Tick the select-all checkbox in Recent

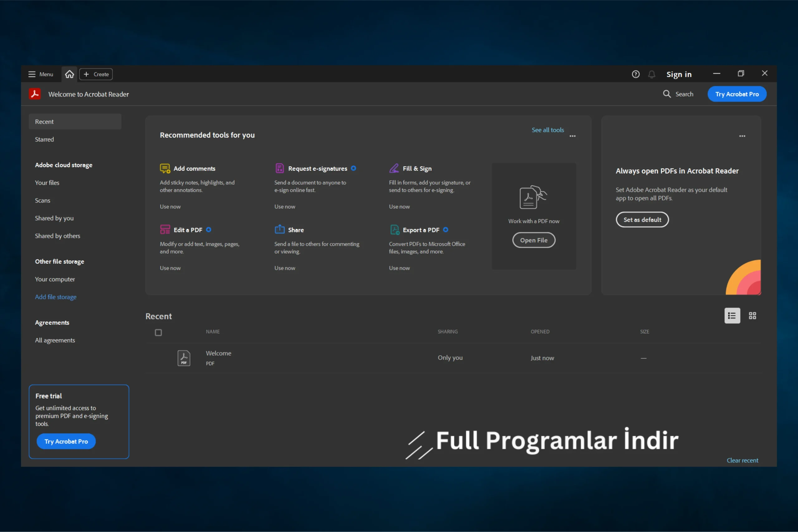coord(158,333)
